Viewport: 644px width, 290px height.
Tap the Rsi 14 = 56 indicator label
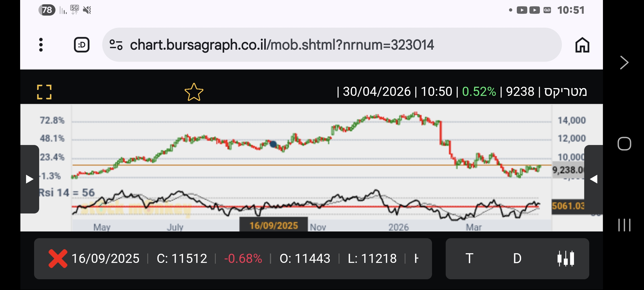(x=67, y=193)
